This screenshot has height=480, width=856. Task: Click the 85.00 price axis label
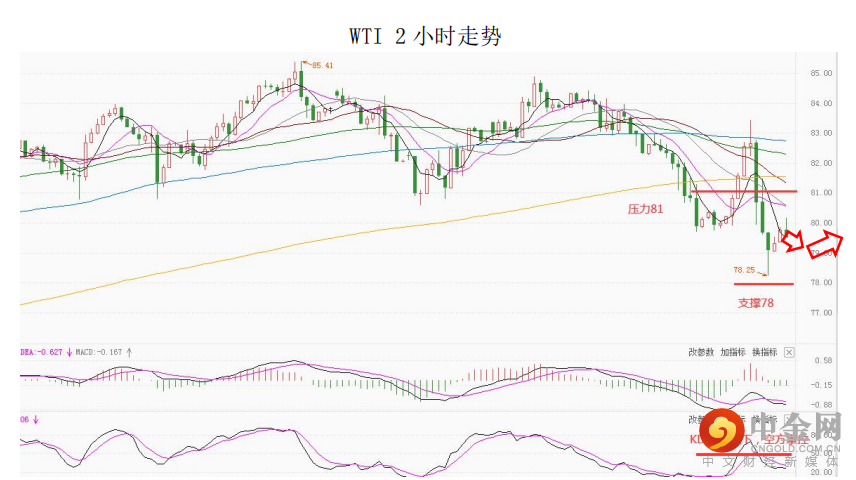(822, 73)
